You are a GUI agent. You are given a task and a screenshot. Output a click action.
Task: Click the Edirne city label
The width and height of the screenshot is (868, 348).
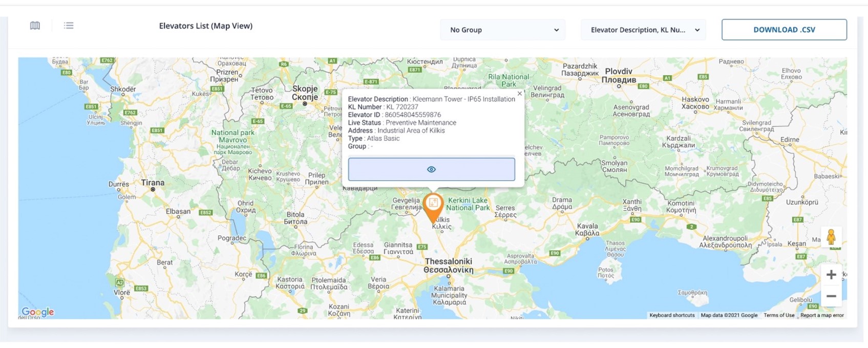click(790, 139)
